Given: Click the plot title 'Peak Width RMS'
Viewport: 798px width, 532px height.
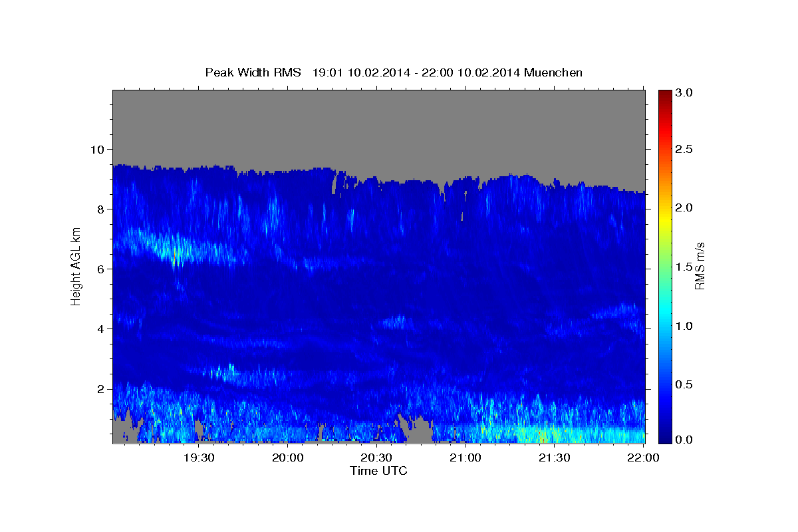Looking at the screenshot, I should [253, 72].
